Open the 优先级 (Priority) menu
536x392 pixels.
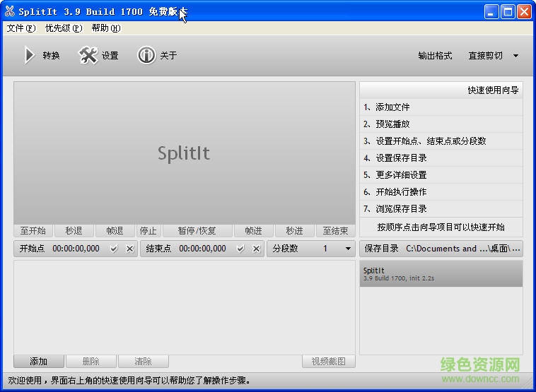(64, 28)
